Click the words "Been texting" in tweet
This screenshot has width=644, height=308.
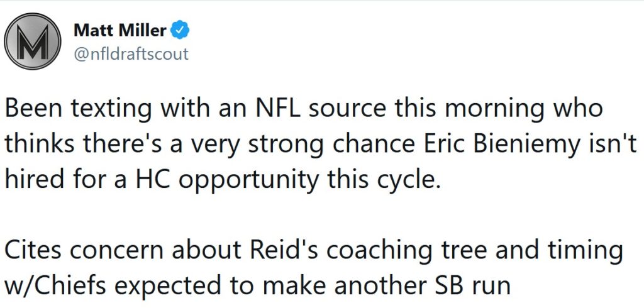pyautogui.click(x=75, y=108)
